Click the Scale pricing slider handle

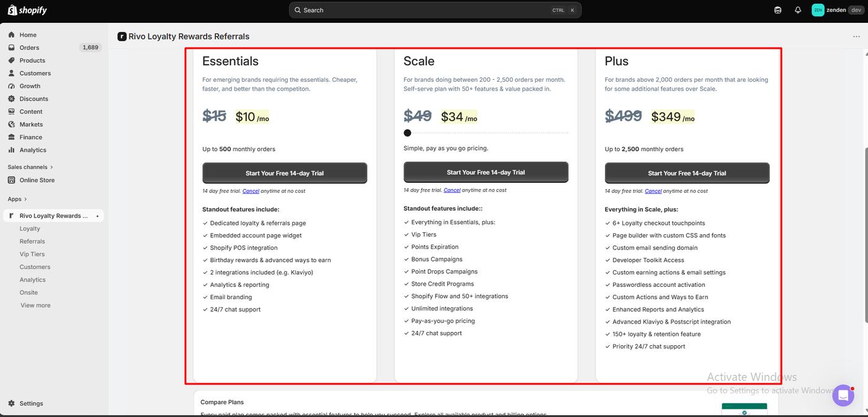407,133
